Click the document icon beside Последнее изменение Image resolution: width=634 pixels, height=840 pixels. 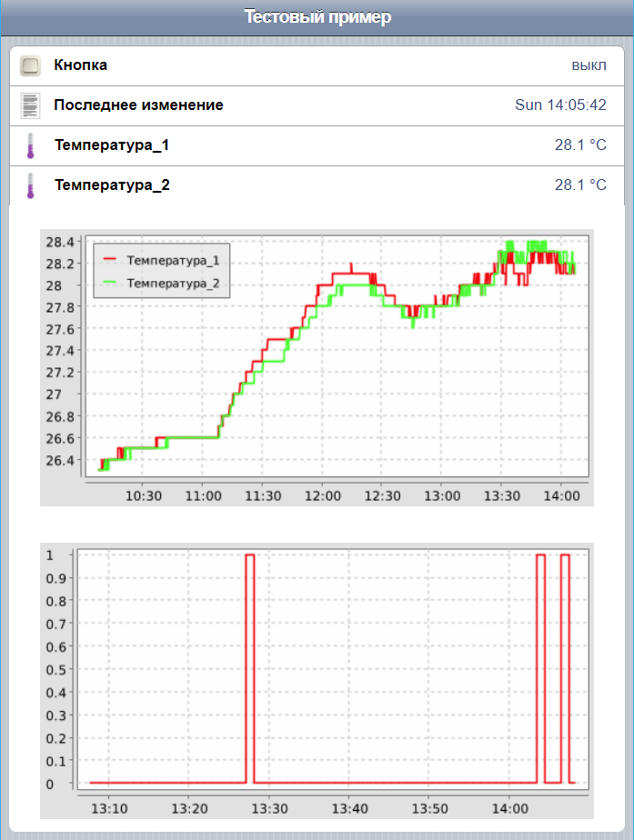31,105
